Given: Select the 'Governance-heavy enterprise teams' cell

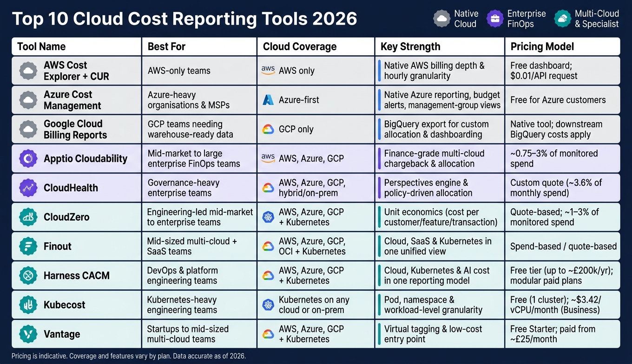Looking at the screenshot, I should 199,188.
